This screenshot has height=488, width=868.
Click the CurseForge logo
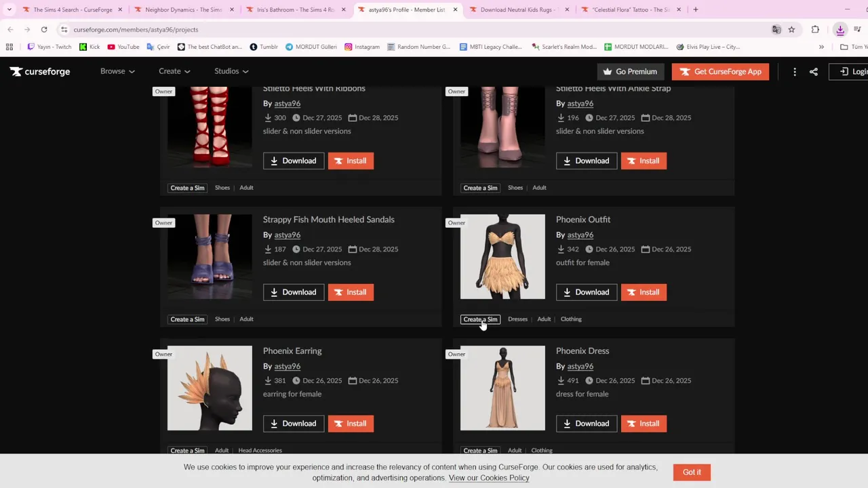click(x=40, y=71)
